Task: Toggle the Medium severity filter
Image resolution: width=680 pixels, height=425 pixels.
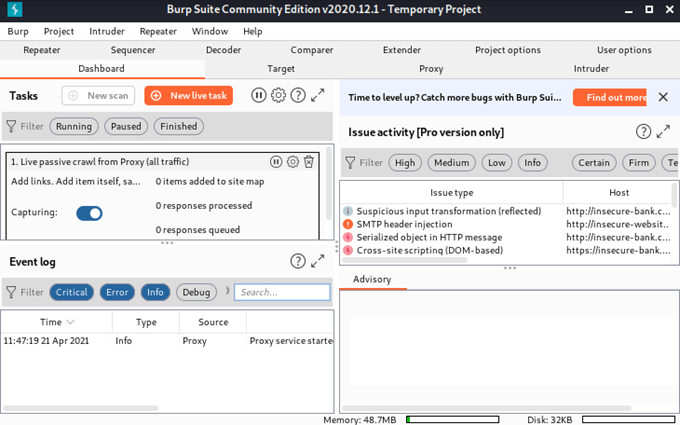Action: click(451, 163)
